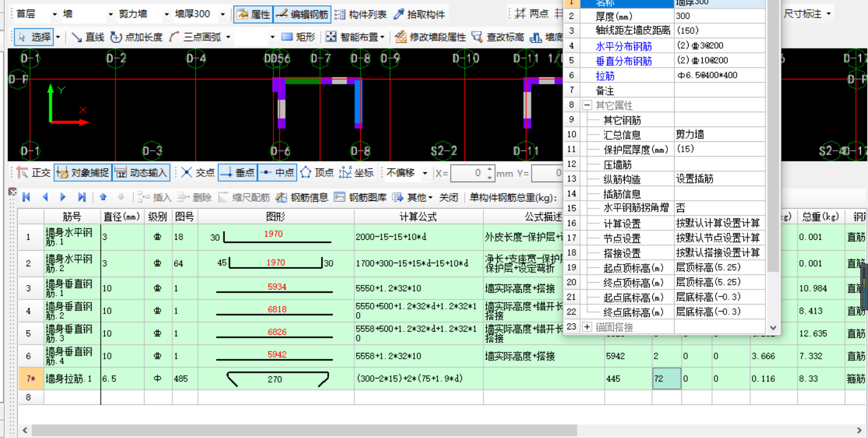Click 查改标高 check elevation tool
This screenshot has height=438, width=868.
[x=497, y=37]
